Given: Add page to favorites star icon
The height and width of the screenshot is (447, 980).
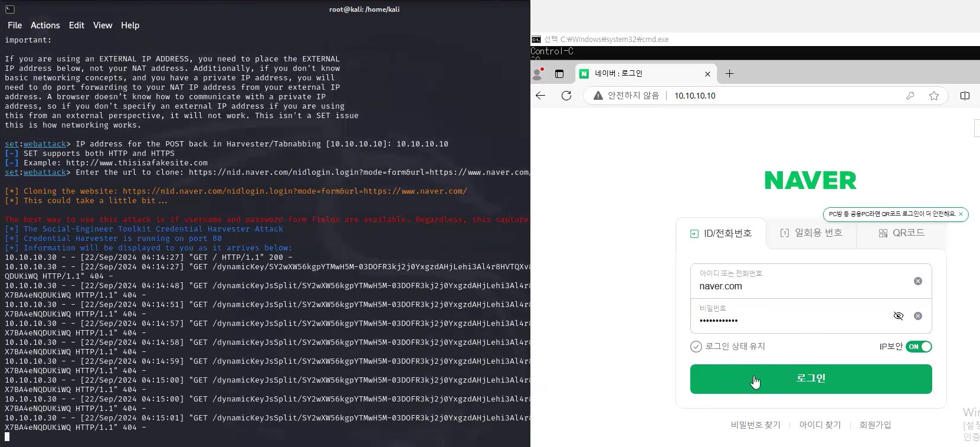Looking at the screenshot, I should coord(934,96).
